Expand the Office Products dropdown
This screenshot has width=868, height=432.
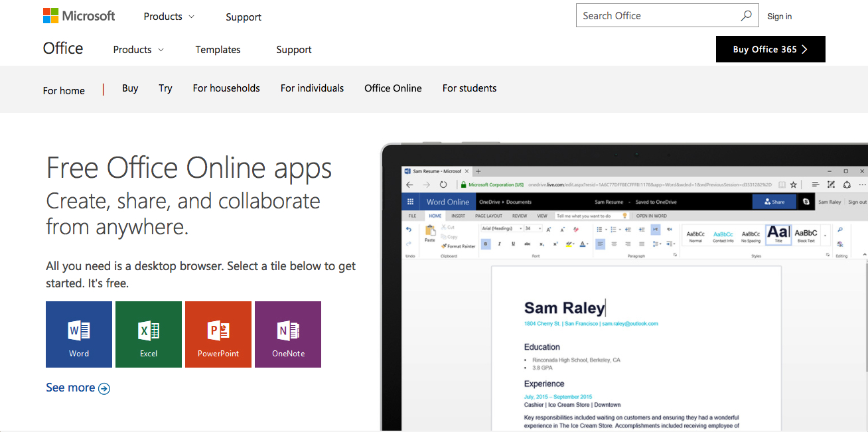pyautogui.click(x=138, y=50)
